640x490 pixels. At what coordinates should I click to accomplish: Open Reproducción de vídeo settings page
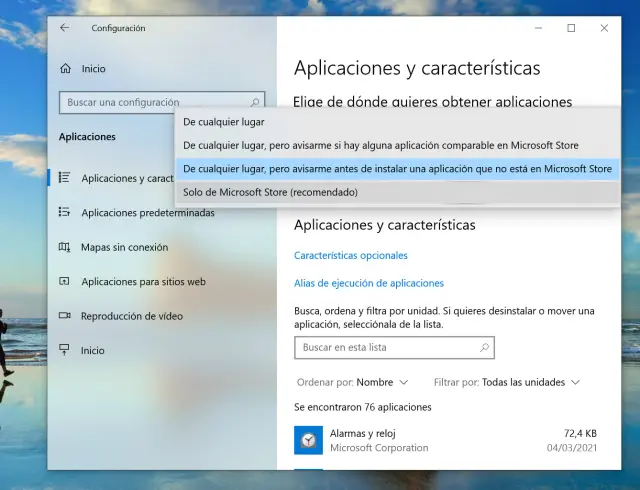(x=131, y=316)
